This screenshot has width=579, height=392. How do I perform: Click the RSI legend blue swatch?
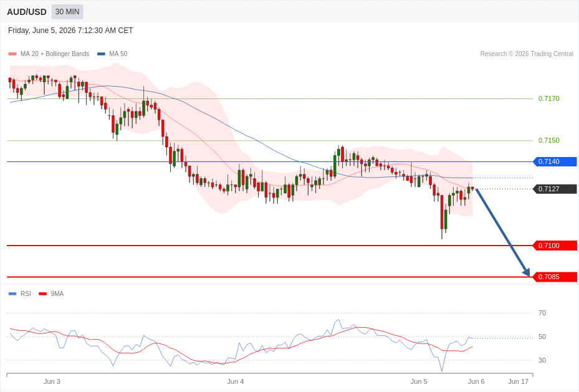click(x=12, y=294)
